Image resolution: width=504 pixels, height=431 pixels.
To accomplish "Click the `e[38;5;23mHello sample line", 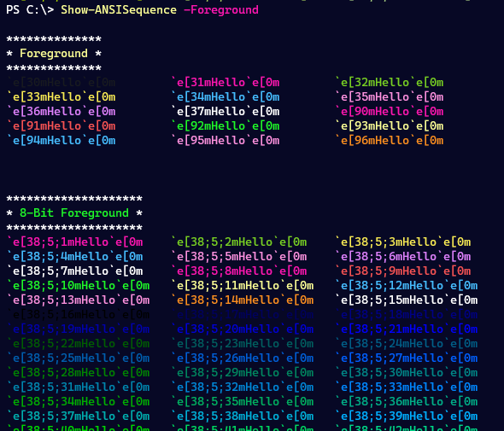I will (x=242, y=344).
